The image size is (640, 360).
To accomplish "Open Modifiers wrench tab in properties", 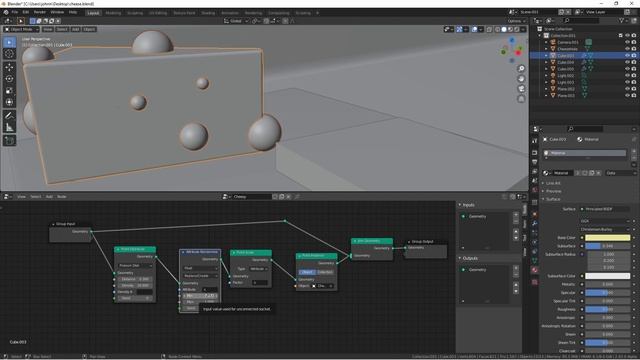I will click(x=535, y=223).
